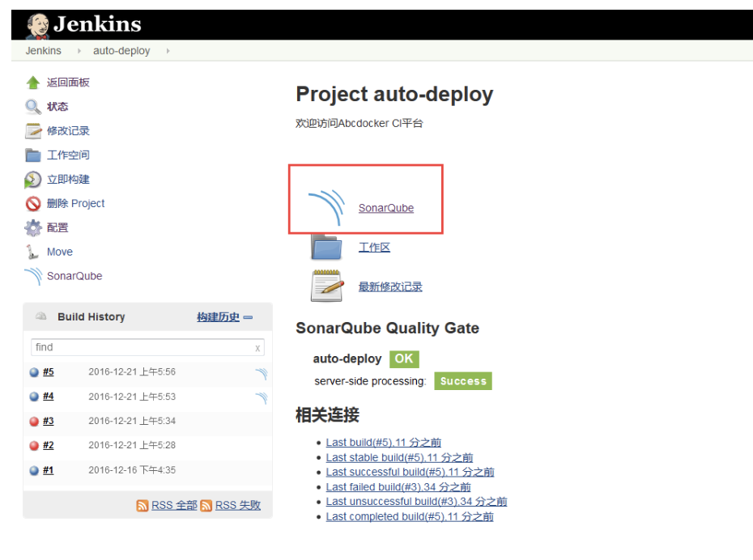The width and height of the screenshot is (753, 560).
Task: Click the RSS feed icon beside RSS 全部
Action: coord(143,505)
